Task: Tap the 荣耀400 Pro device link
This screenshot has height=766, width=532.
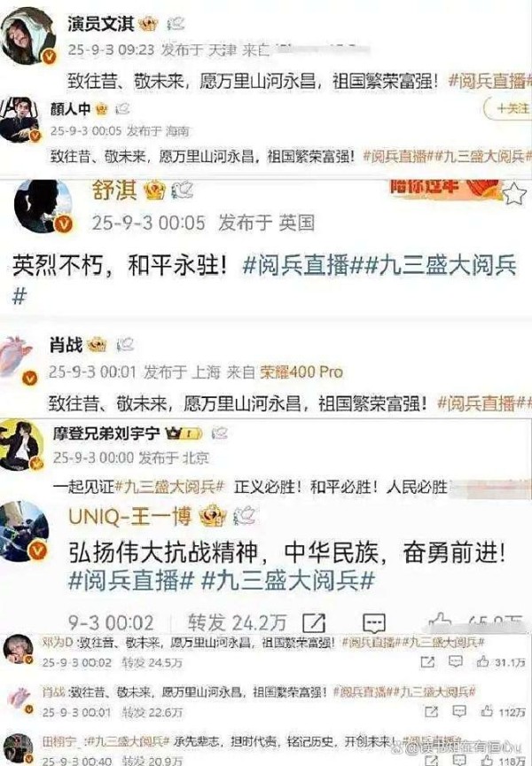Action: pyautogui.click(x=301, y=371)
